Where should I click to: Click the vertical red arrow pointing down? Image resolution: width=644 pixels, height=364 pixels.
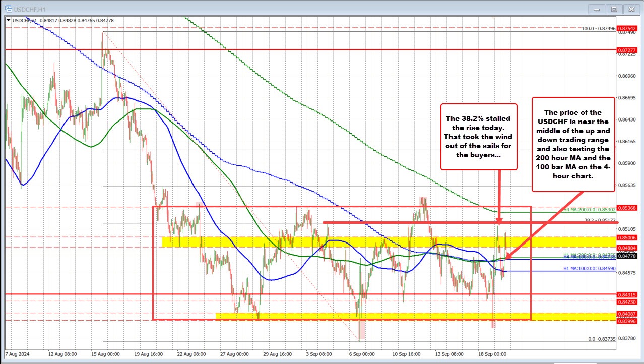click(x=499, y=197)
